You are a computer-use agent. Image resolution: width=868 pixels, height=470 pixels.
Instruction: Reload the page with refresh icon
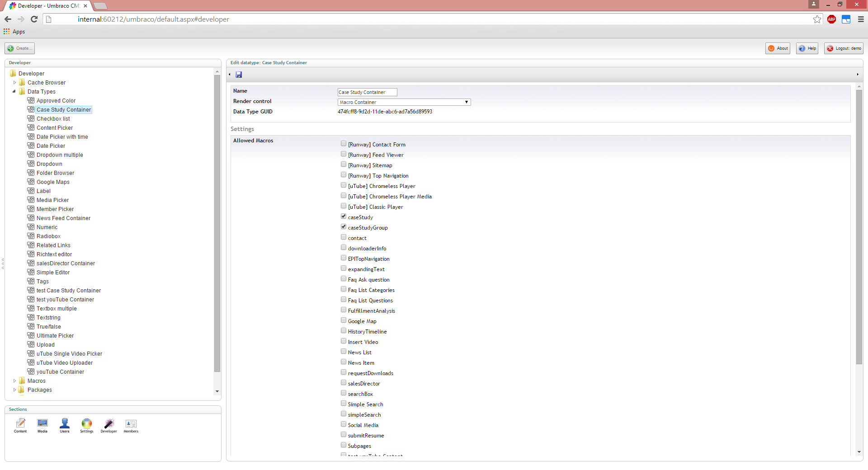pyautogui.click(x=34, y=19)
